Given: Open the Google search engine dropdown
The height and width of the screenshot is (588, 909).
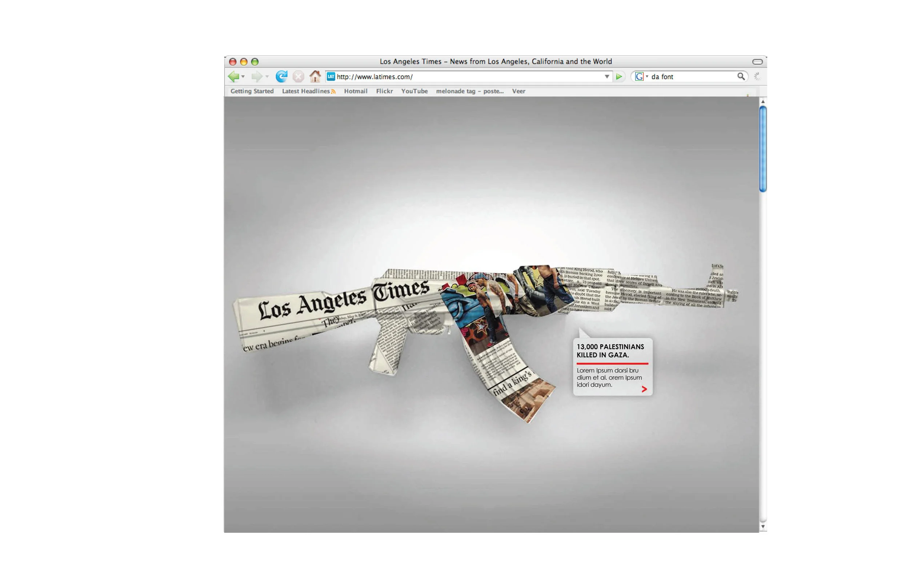Looking at the screenshot, I should coord(647,77).
